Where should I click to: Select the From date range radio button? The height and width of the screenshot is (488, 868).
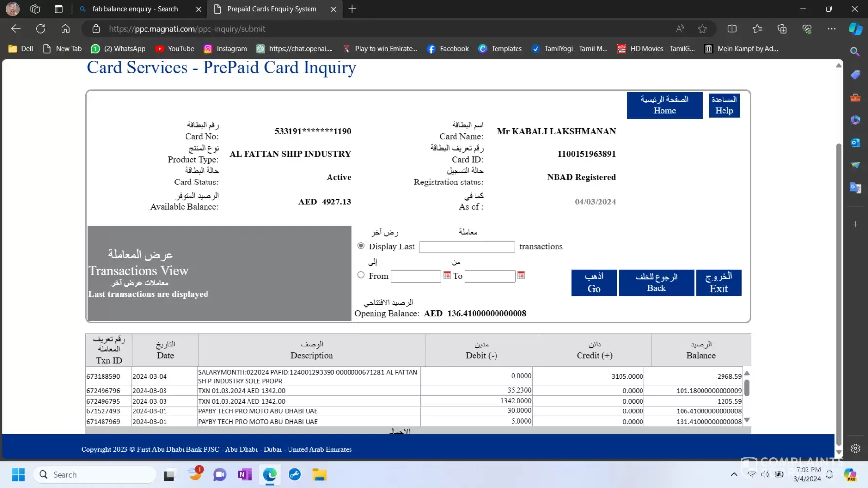pos(361,275)
